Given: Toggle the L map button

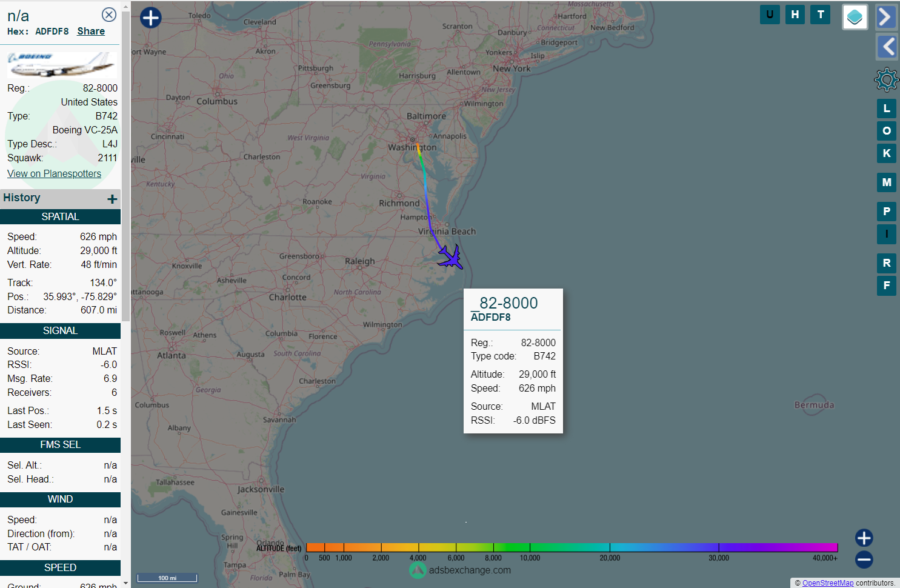Looking at the screenshot, I should click(x=887, y=109).
